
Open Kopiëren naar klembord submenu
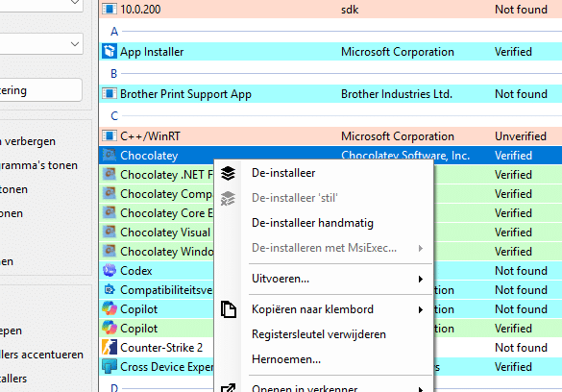[x=312, y=309]
